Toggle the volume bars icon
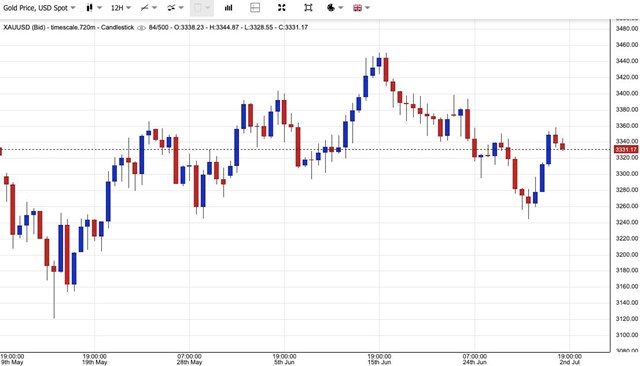The height and width of the screenshot is (366, 640). (x=229, y=8)
